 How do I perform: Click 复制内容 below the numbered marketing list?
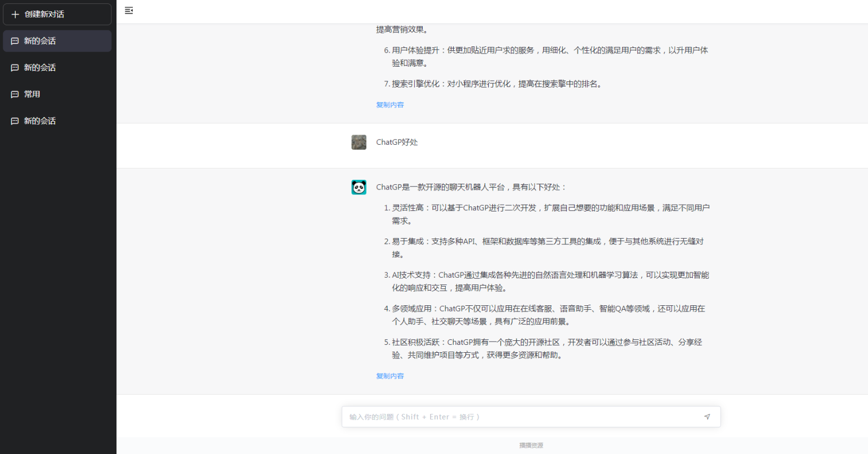(390, 105)
